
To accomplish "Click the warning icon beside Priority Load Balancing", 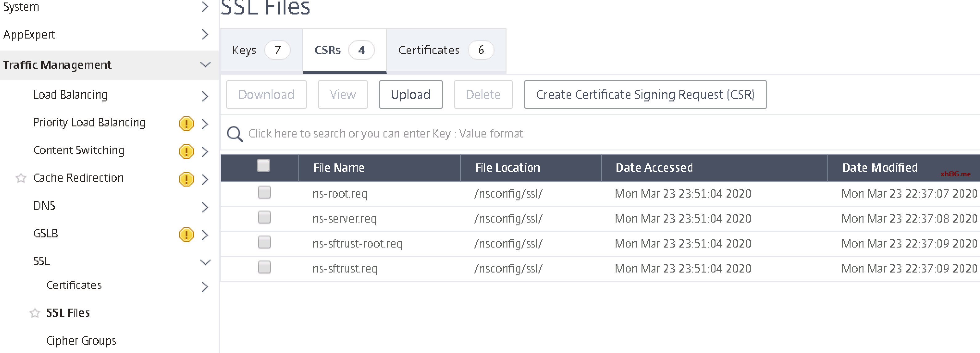I will tap(186, 124).
